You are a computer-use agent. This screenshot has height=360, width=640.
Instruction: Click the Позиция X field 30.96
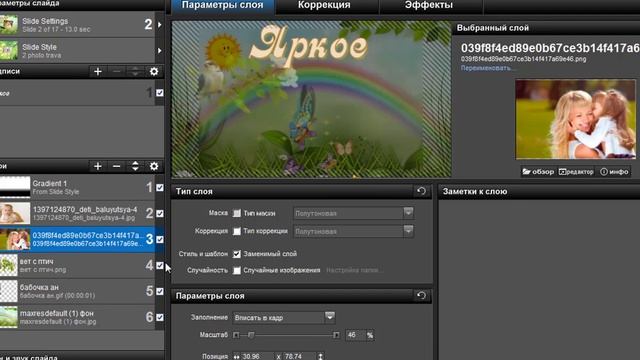pos(256,357)
